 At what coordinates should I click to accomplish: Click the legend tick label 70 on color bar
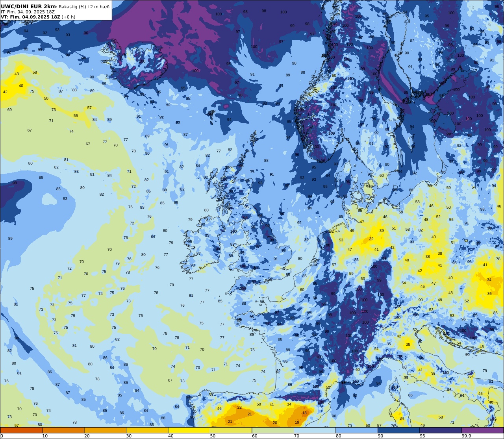296,436
